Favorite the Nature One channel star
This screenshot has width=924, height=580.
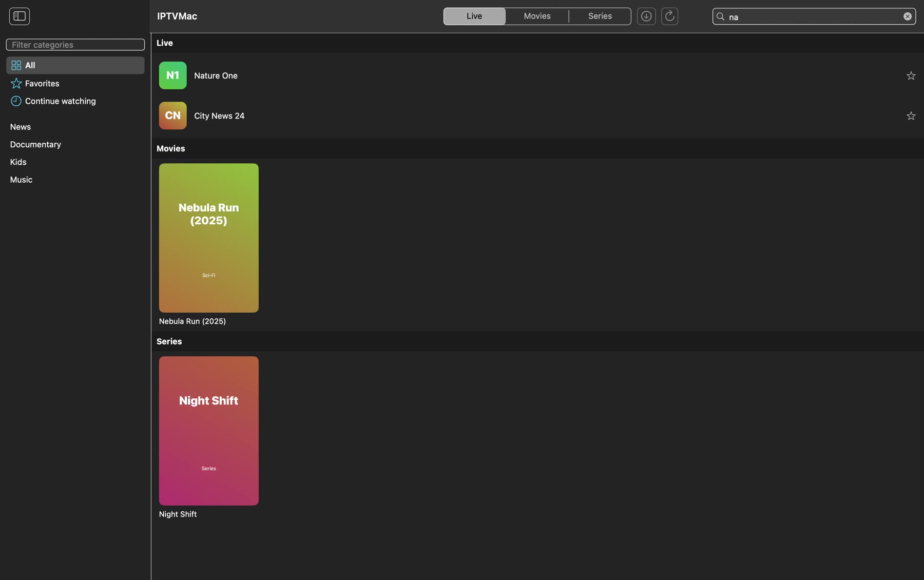(x=911, y=76)
